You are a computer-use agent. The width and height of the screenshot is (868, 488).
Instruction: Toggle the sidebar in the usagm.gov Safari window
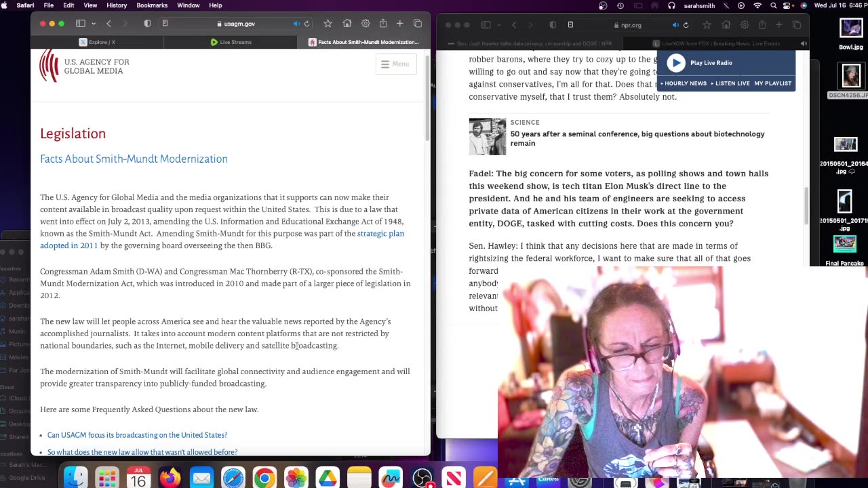coord(80,24)
